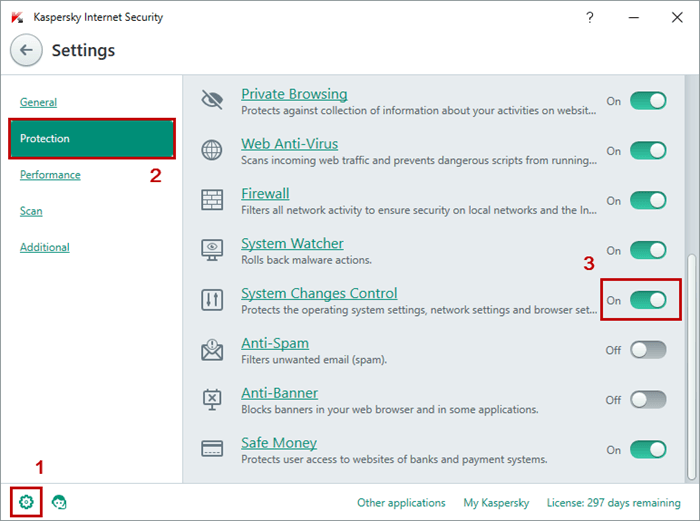Enable the Anti-Banner toggle
The image size is (700, 521).
point(648,400)
